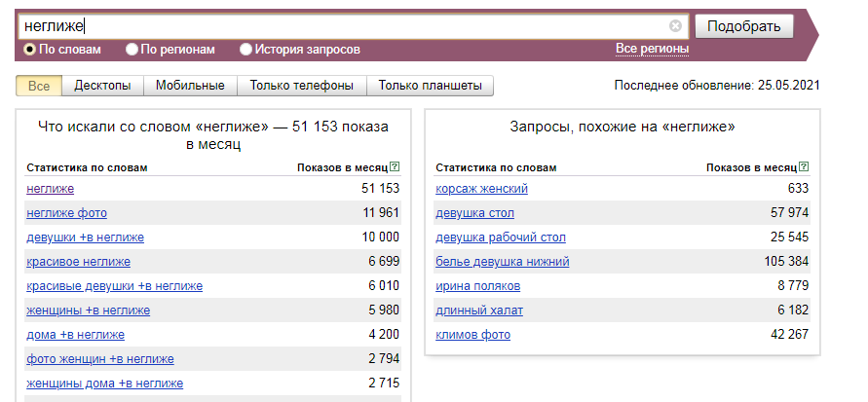Open help icon beside right 'Показов в месяц'
This screenshot has width=868, height=402.
coord(804,167)
